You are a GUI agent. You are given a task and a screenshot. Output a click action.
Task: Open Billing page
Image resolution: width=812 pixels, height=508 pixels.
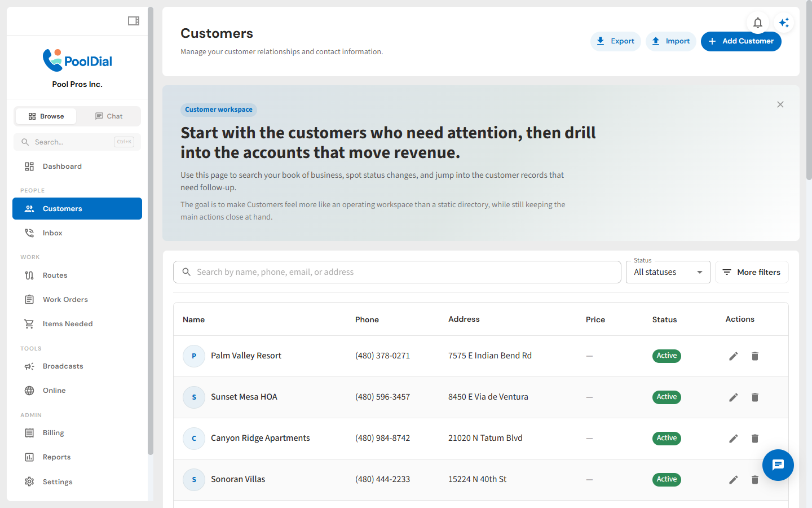tap(77, 433)
